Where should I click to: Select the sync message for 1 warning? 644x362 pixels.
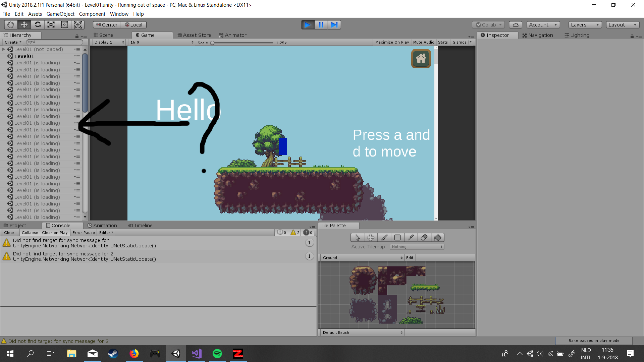pyautogui.click(x=158, y=243)
